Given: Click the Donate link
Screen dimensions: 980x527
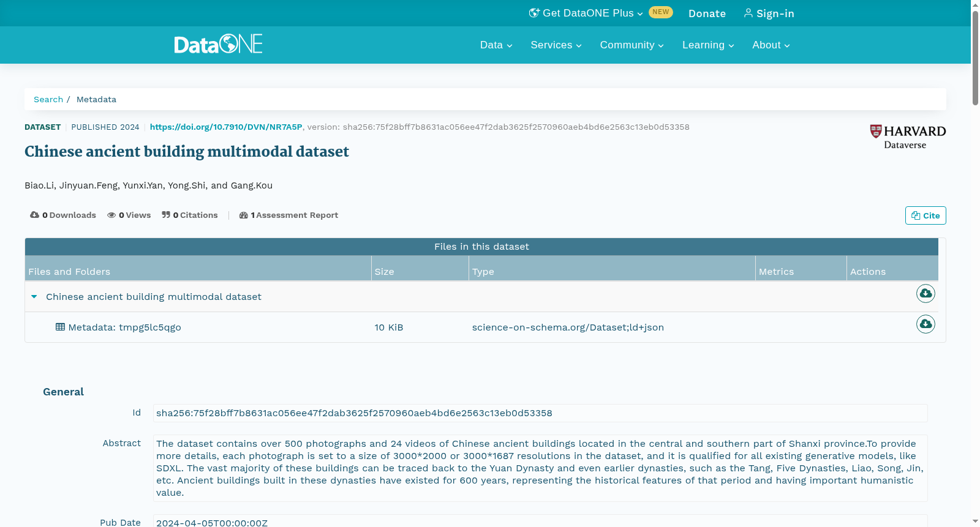Looking at the screenshot, I should (707, 13).
